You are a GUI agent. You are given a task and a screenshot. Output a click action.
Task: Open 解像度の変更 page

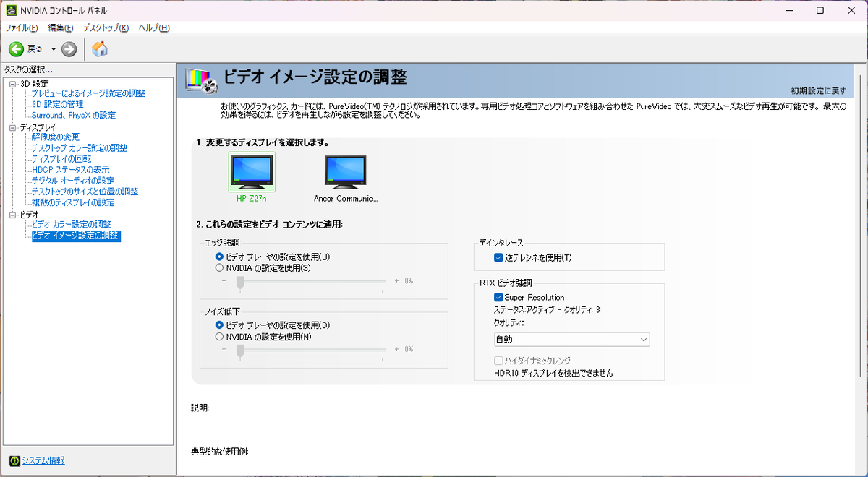click(56, 137)
